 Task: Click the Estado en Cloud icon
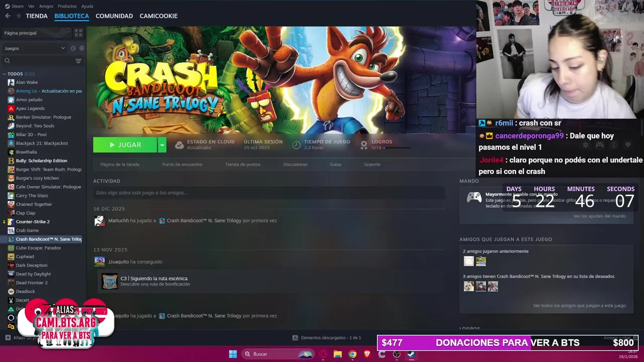click(179, 145)
